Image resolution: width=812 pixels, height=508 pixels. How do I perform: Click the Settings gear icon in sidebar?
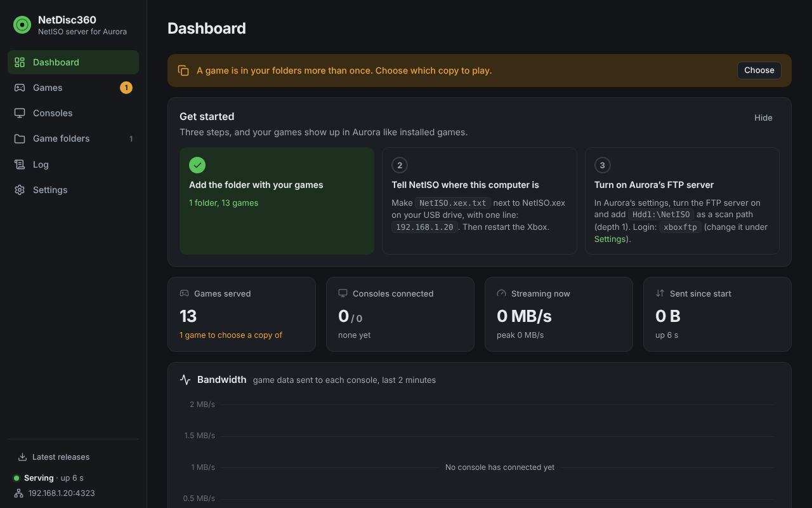pos(20,190)
